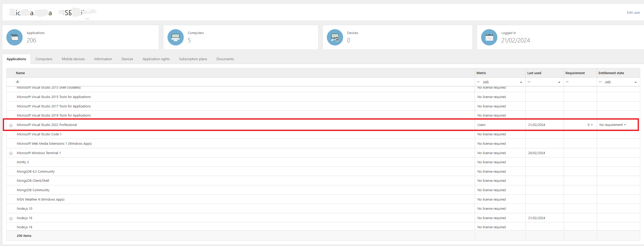Click the Applications count 206
The image size is (644, 246).
31,40
